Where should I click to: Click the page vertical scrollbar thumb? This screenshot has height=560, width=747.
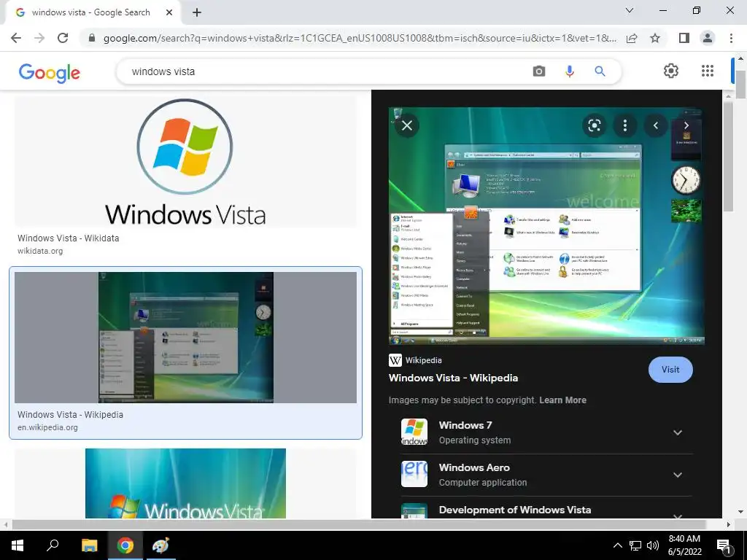click(x=740, y=85)
